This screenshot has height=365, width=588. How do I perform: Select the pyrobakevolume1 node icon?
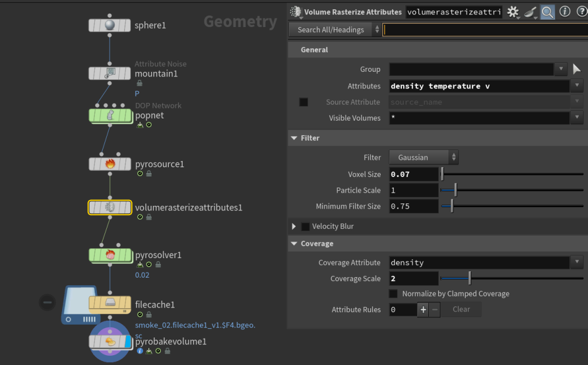[x=110, y=341]
